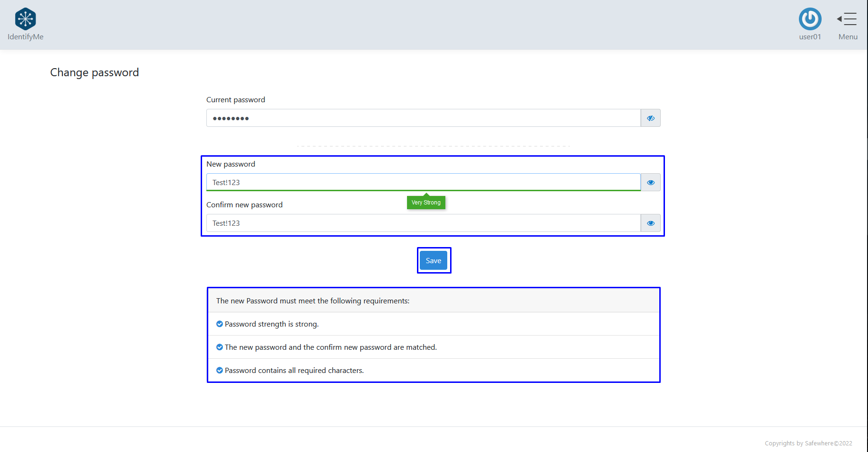Click the IdentifyMe snowflake logo icon
This screenshot has width=868, height=452.
pos(26,19)
